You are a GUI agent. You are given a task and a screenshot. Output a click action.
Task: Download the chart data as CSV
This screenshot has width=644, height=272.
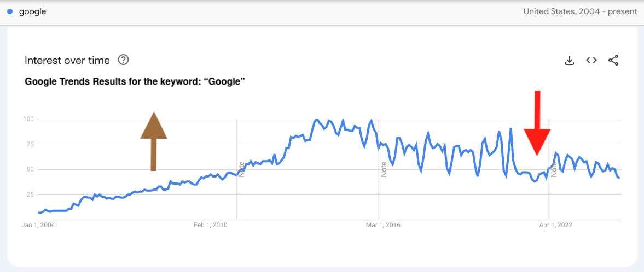coord(570,60)
